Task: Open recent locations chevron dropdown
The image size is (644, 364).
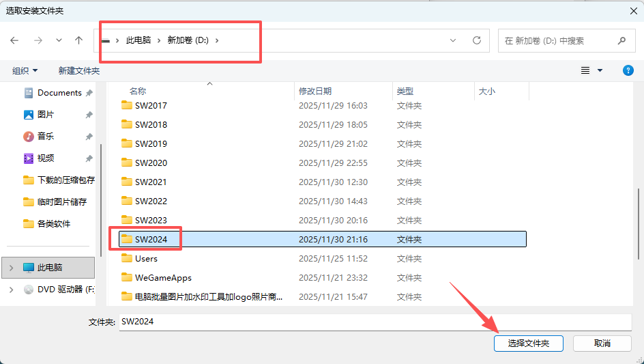Action: (59, 40)
